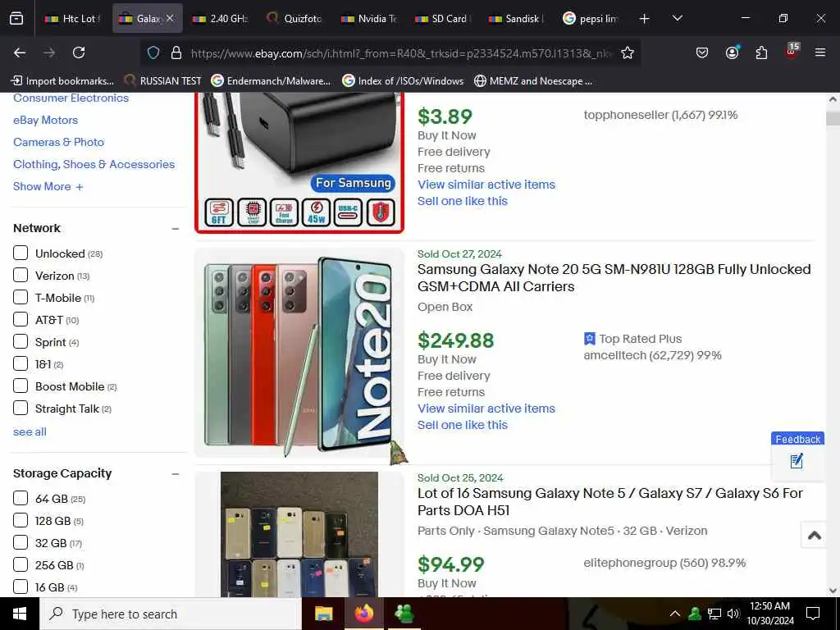Open the Note20 phones product thumbnail
Screen dimensions: 840x630
pos(299,353)
